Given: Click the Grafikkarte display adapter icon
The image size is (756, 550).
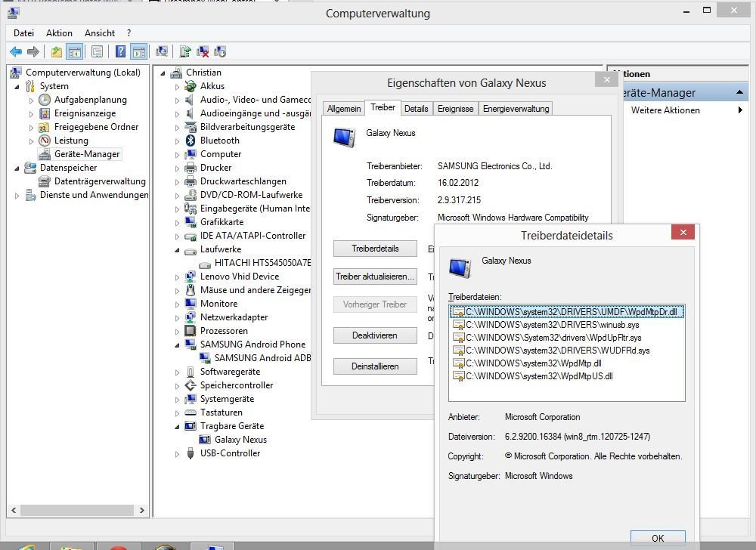Looking at the screenshot, I should (191, 222).
